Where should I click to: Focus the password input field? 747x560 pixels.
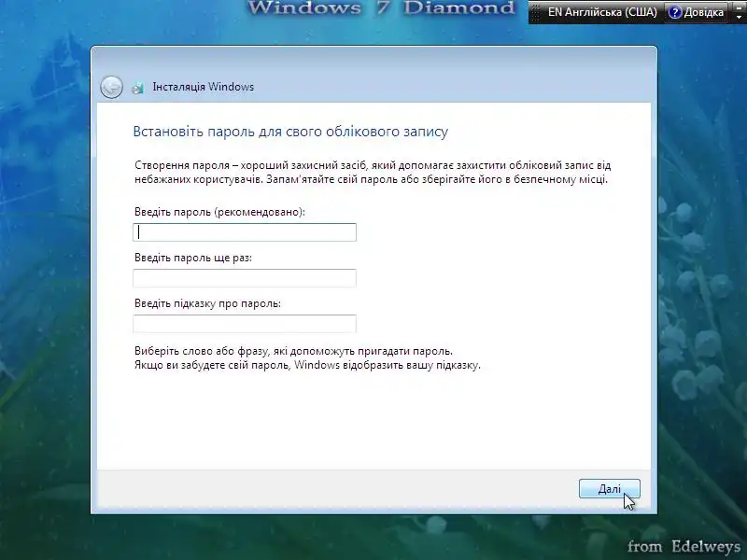tap(245, 232)
